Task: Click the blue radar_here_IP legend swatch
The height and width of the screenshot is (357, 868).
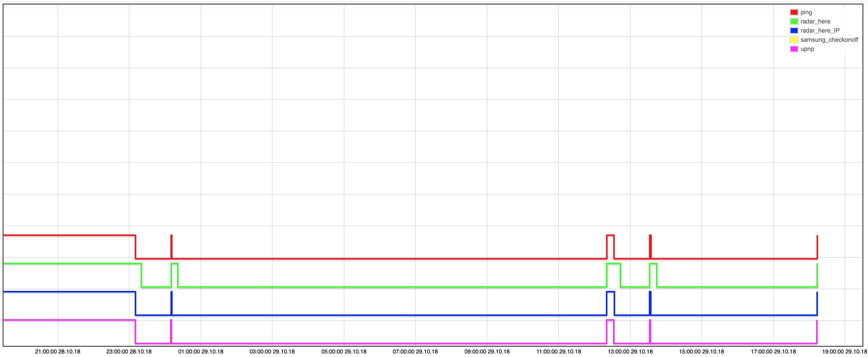Action: point(794,31)
